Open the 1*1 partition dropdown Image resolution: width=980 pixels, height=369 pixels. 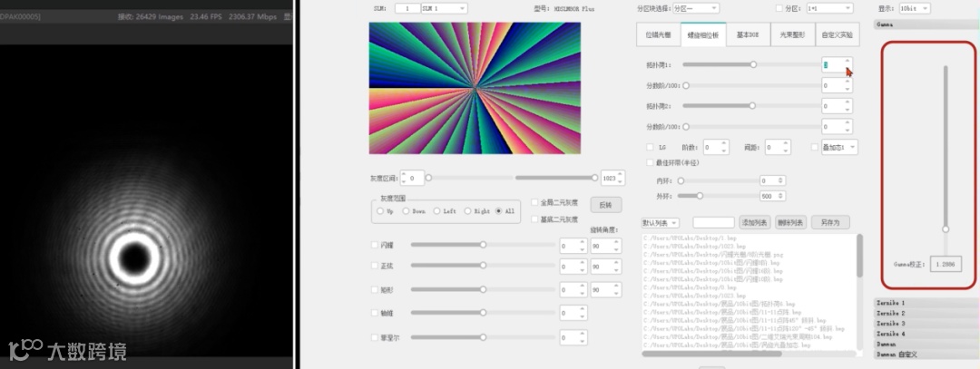[829, 8]
